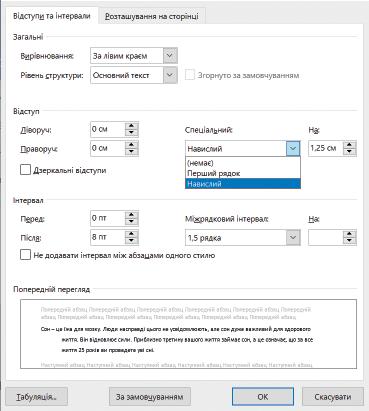Confirm settings with the OK button
This screenshot has height=411, width=369.
coord(263,397)
